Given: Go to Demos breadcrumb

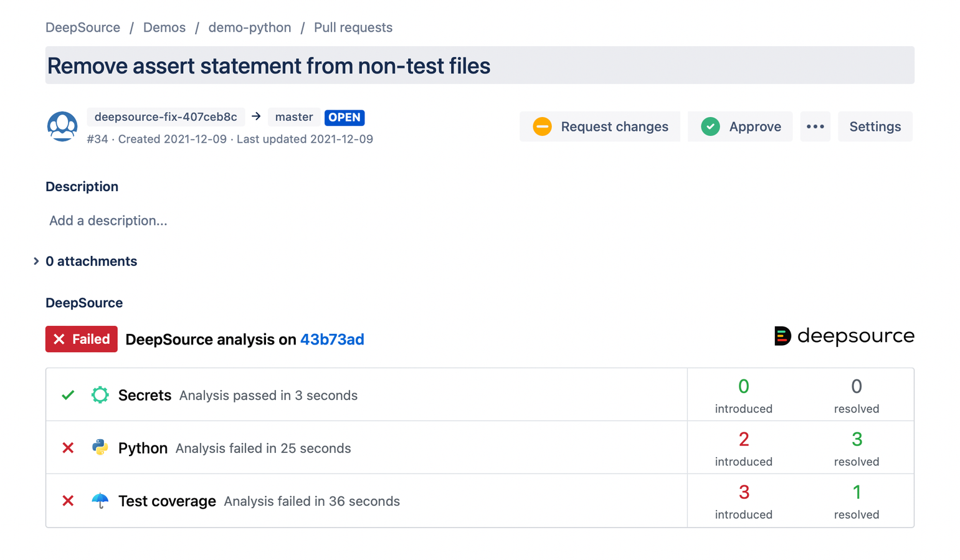Looking at the screenshot, I should point(164,27).
